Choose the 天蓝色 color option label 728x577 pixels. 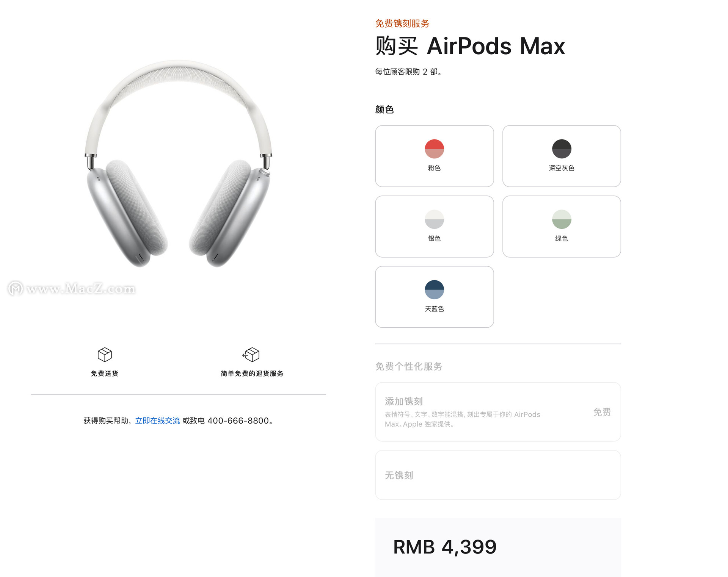pyautogui.click(x=434, y=309)
